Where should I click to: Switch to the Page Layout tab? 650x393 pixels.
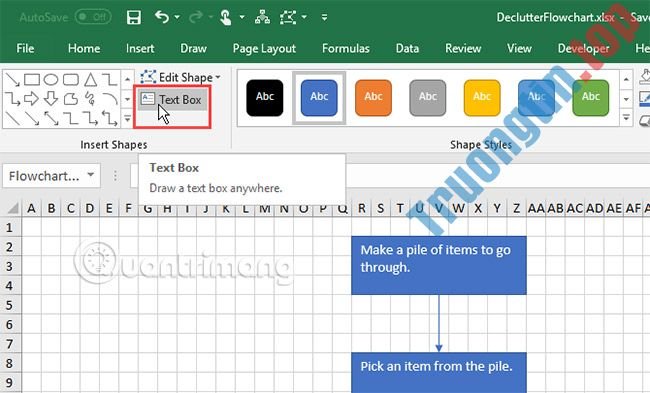pyautogui.click(x=264, y=49)
